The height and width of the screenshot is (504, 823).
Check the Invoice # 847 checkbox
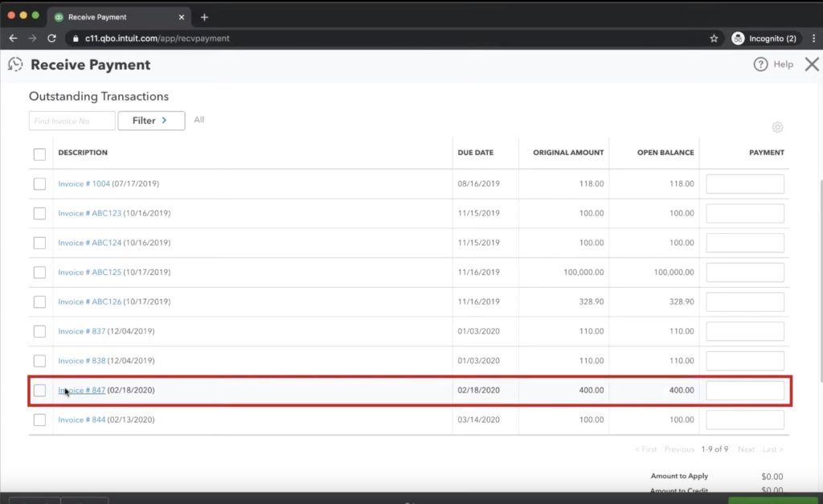coord(39,390)
